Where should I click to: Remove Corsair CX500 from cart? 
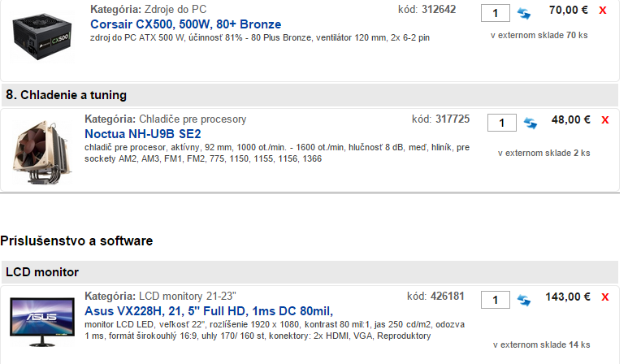click(602, 11)
